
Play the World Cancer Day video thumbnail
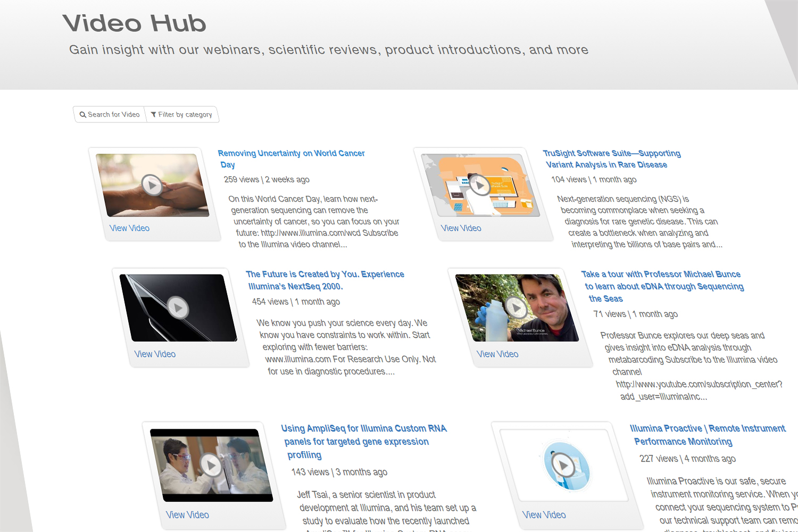[x=152, y=185]
